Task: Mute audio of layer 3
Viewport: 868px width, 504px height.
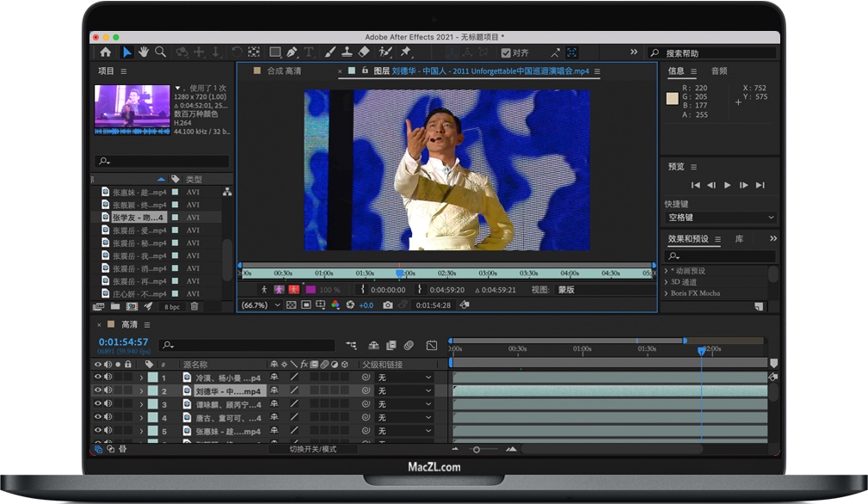Action: pyautogui.click(x=108, y=404)
